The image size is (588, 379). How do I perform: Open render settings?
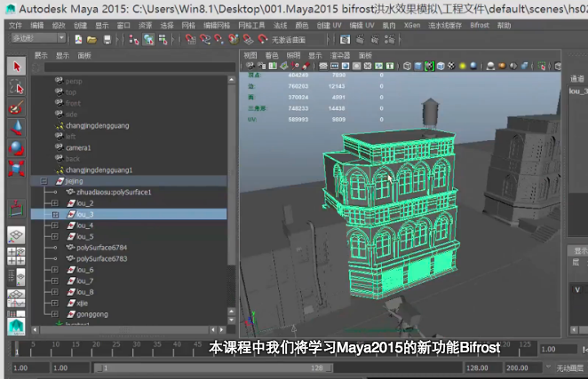(x=390, y=39)
